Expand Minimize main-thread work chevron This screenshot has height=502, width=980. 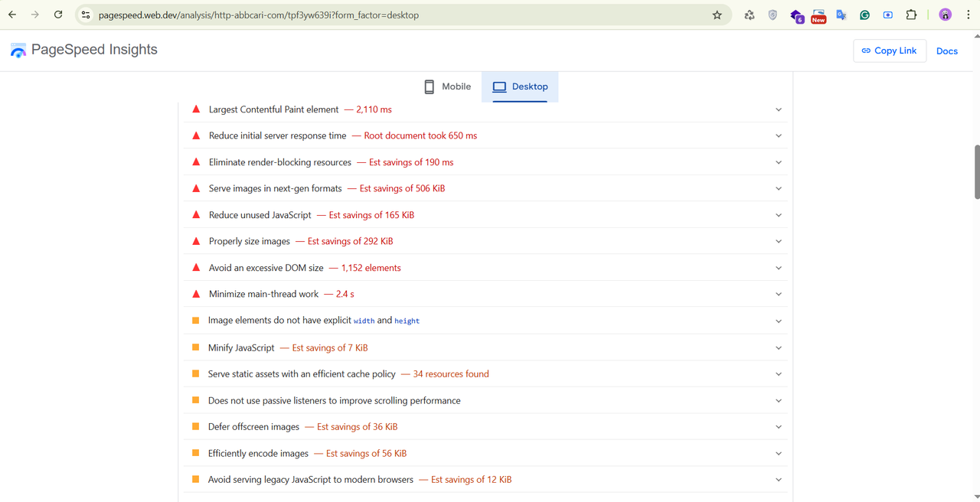[779, 294]
